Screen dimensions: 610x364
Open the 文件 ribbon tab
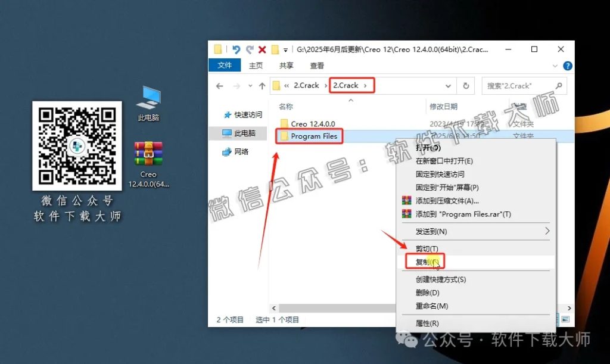point(225,66)
